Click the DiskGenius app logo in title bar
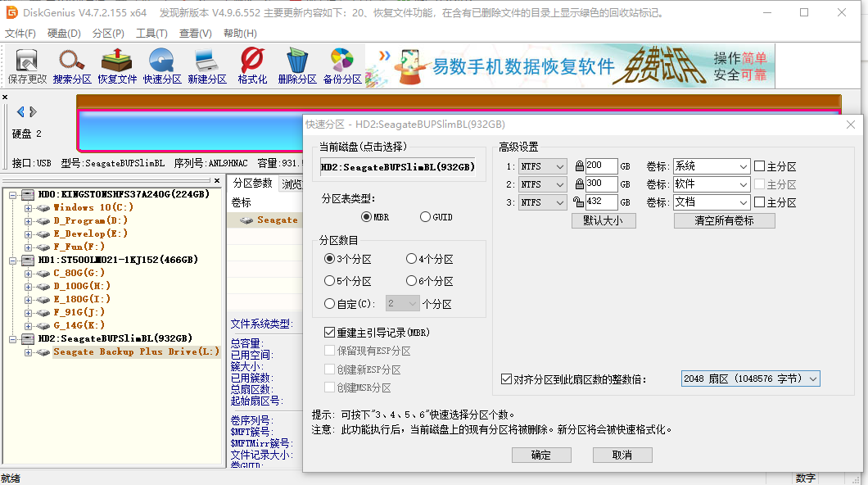This screenshot has height=485, width=868. [11, 12]
